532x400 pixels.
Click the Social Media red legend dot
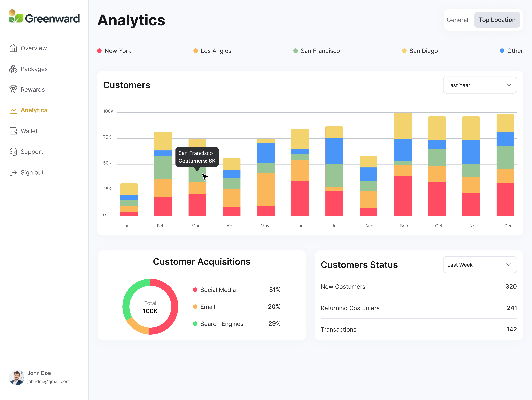(x=195, y=290)
